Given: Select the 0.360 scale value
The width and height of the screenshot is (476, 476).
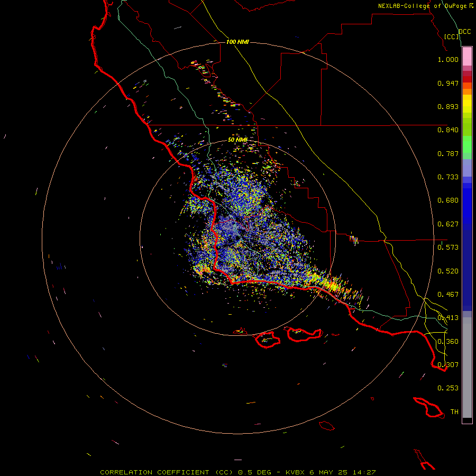Looking at the screenshot, I should coord(448,342).
